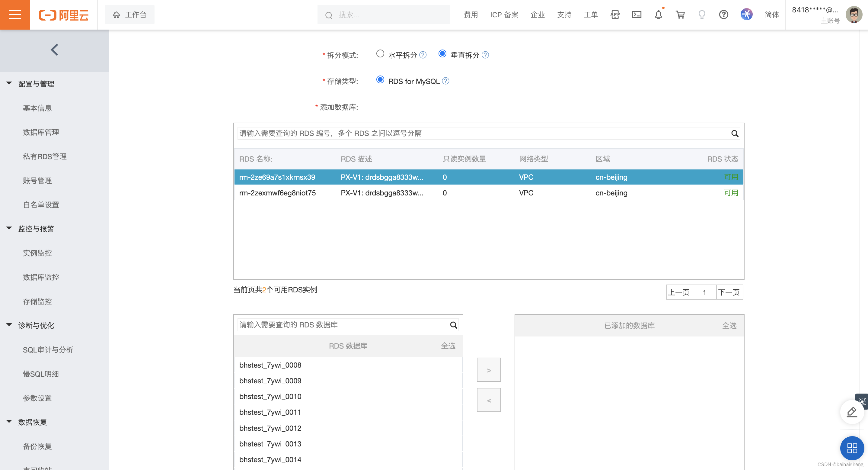
Task: Select 垂直拆分 radio option
Action: [x=442, y=53]
